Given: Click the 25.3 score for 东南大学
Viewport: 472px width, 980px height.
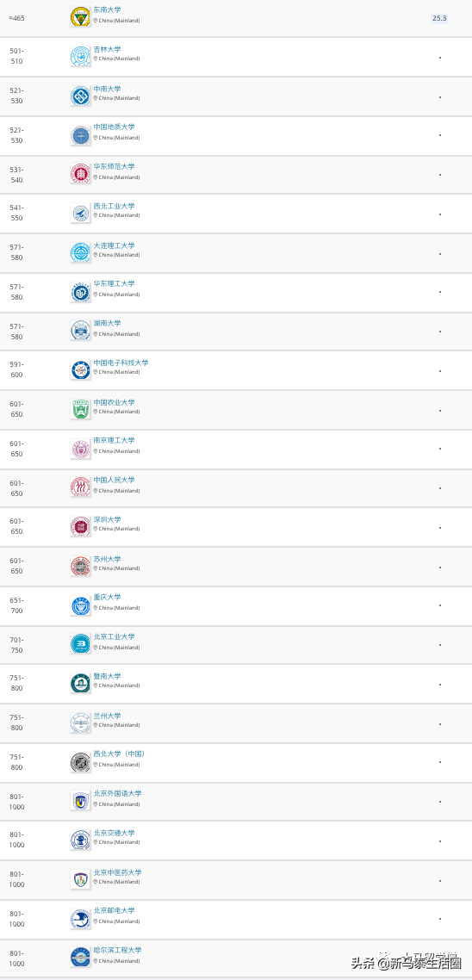Looking at the screenshot, I should pos(439,18).
